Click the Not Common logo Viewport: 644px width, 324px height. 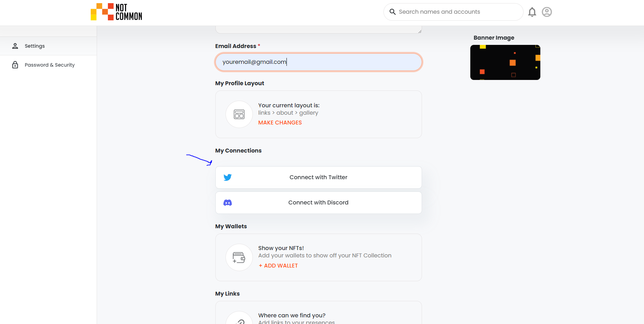click(116, 12)
